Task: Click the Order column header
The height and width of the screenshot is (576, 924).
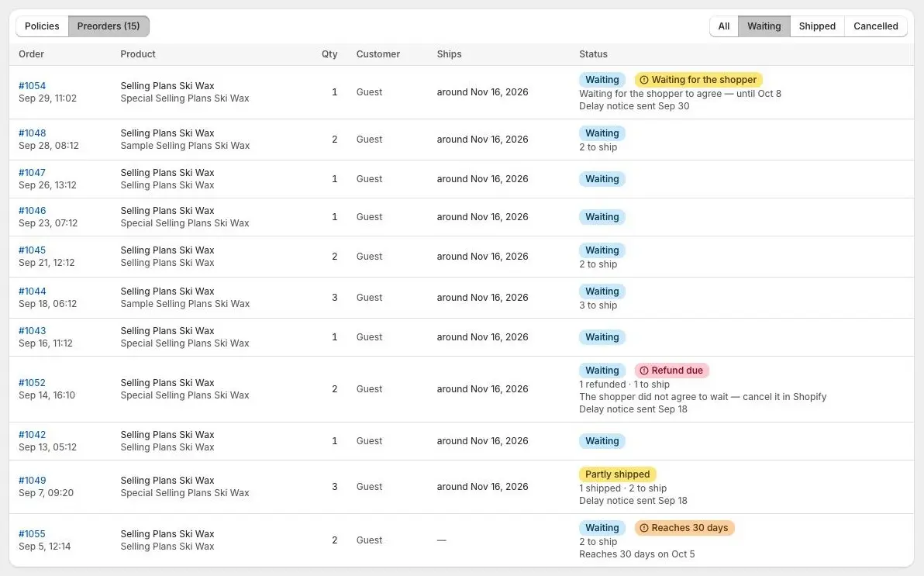Action: click(x=31, y=53)
